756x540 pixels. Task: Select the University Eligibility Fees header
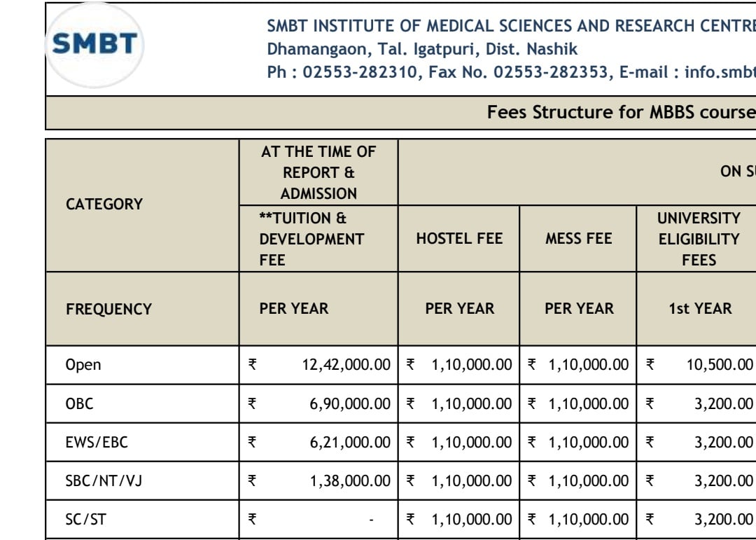pos(699,239)
